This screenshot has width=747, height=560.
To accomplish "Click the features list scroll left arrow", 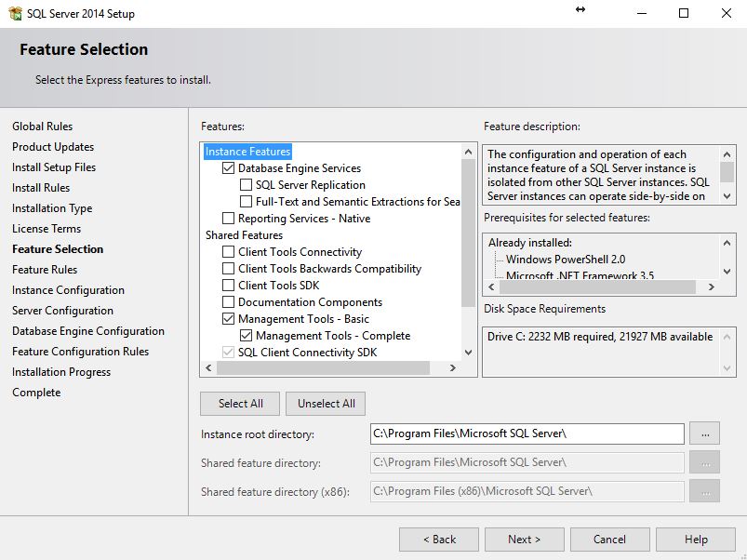I will click(x=208, y=367).
